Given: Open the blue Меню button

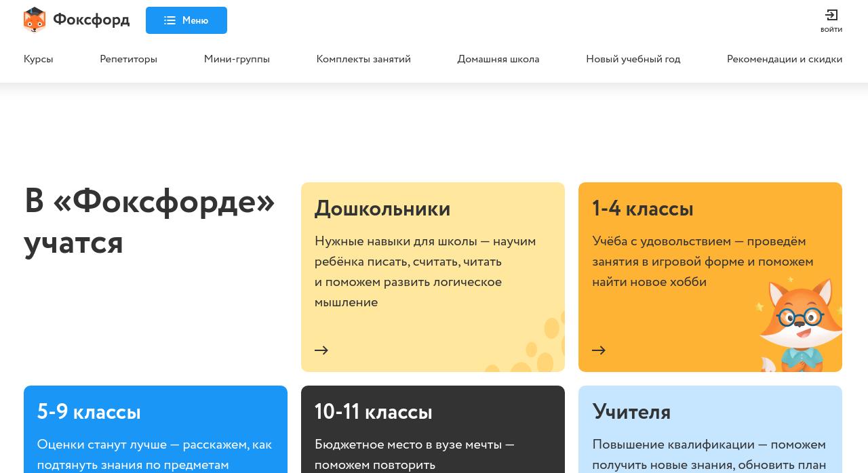Looking at the screenshot, I should (186, 20).
